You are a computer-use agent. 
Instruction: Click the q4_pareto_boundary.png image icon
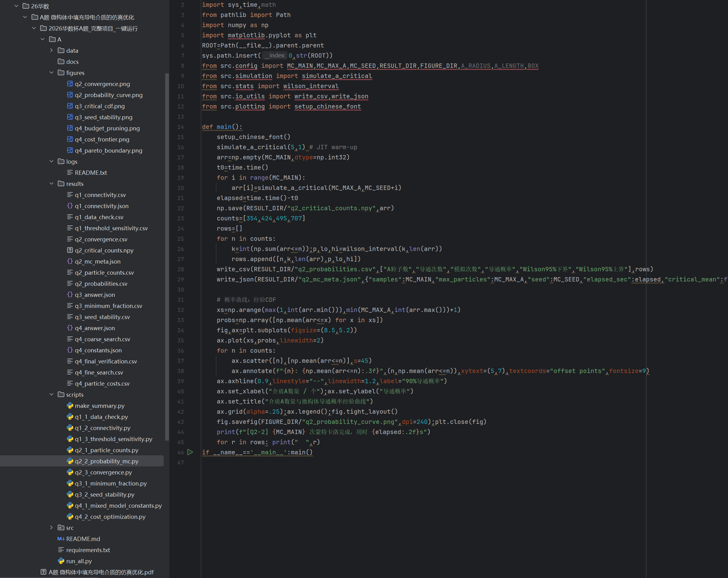coord(70,150)
